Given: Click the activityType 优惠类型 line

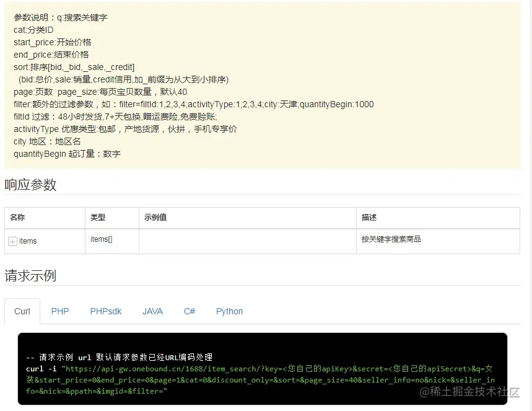Looking at the screenshot, I should [x=125, y=129].
